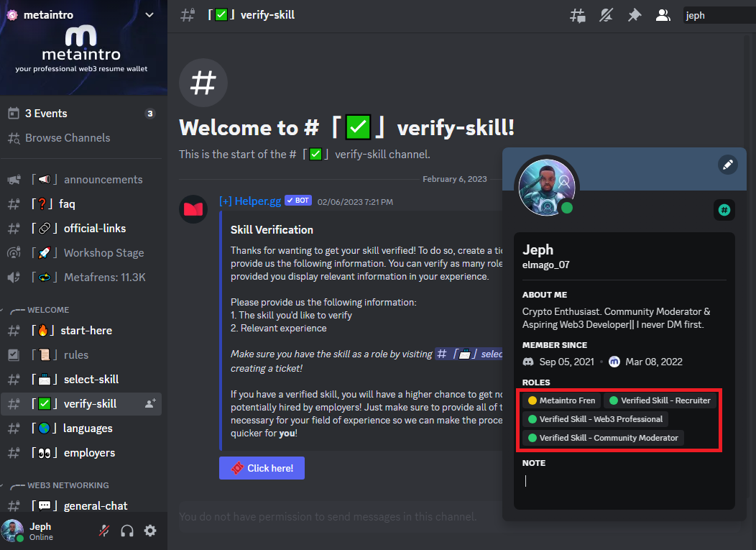
Task: Click Verified Skill - Community Moderator role
Action: [x=603, y=438]
